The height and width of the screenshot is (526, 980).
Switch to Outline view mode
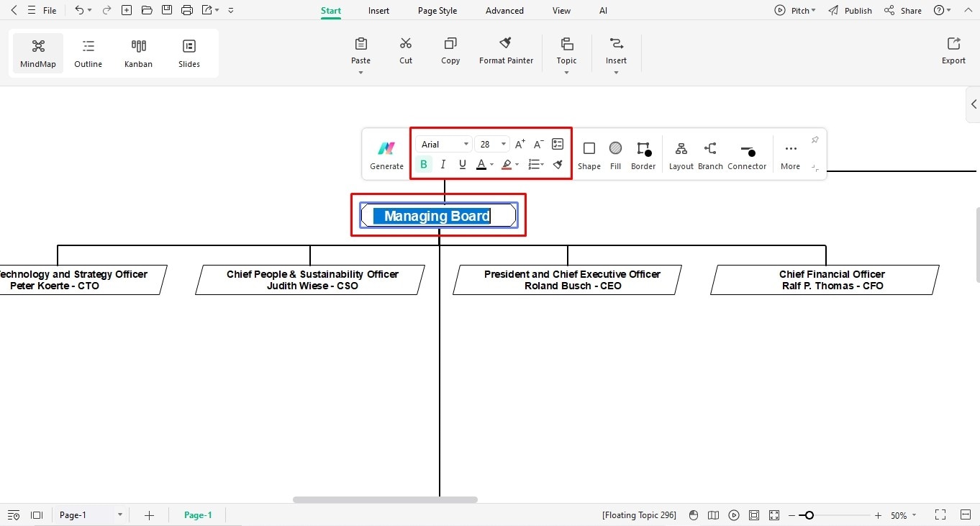point(89,53)
